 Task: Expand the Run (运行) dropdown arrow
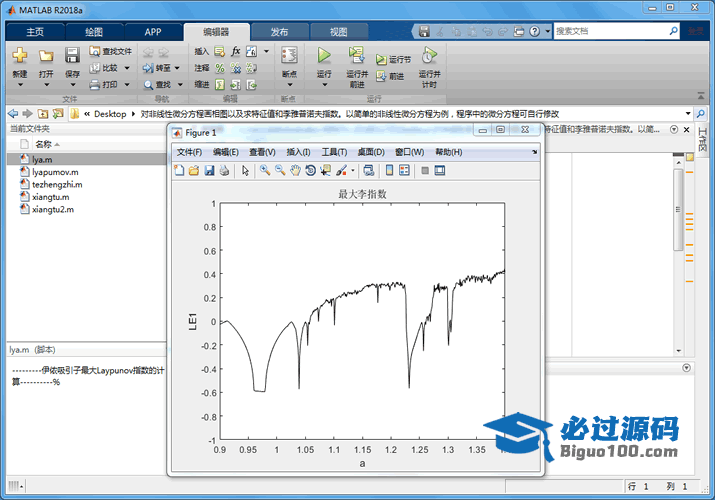(x=324, y=85)
